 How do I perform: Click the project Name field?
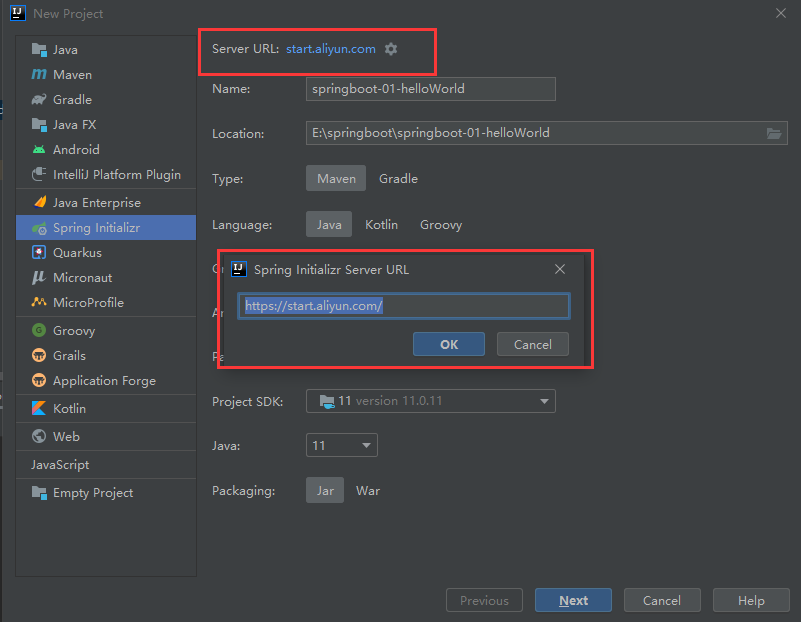tap(431, 89)
